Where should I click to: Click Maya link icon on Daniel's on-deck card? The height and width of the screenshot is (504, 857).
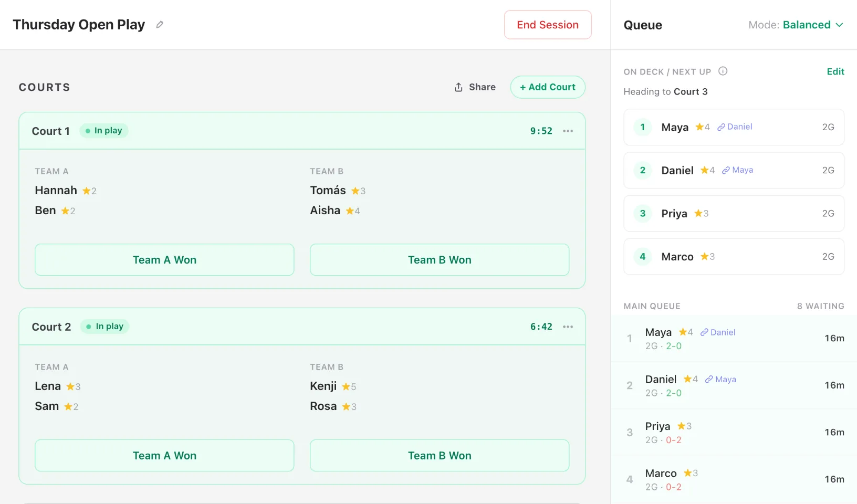[x=726, y=170]
